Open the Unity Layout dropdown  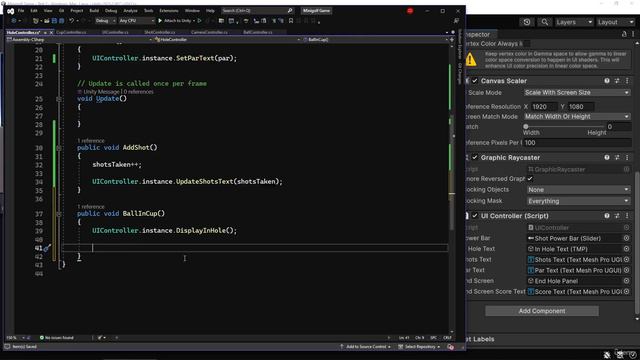(616, 22)
